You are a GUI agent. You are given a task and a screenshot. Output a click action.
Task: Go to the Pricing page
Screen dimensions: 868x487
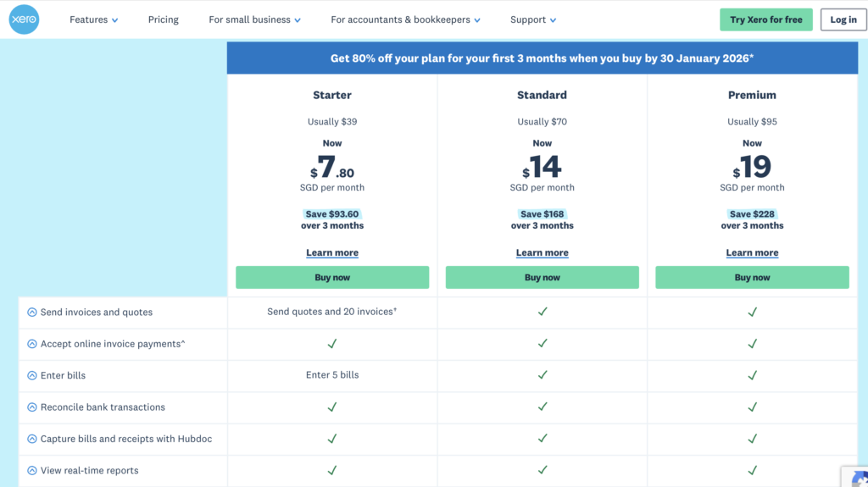163,19
